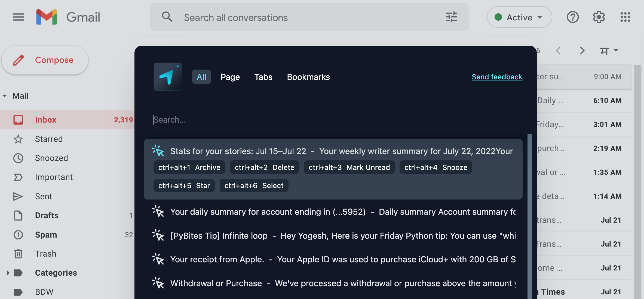
Task: Open the Gmail main menu hamburger icon
Action: [x=18, y=17]
